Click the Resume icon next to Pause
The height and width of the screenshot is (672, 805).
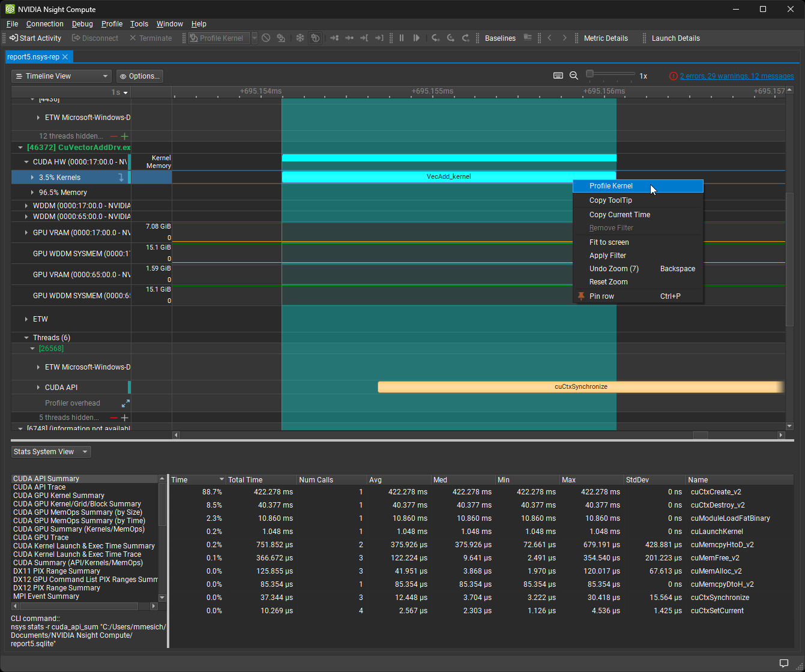[x=416, y=38]
